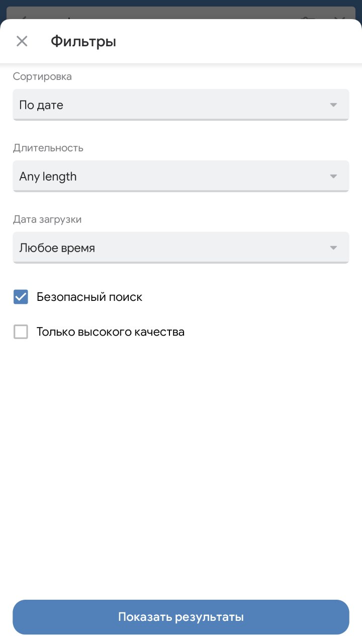Close the Фильтры filter sheet

[x=22, y=41]
